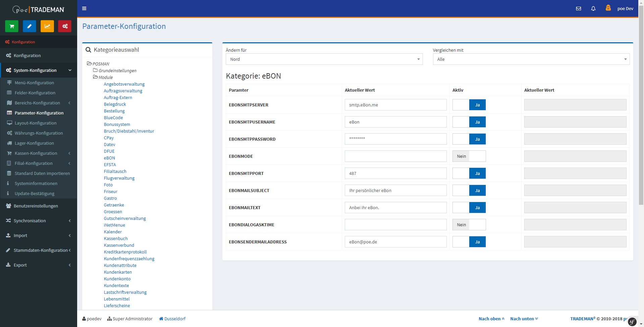Open the orange chart statistics icon button
This screenshot has height=327, width=644.
47,26
